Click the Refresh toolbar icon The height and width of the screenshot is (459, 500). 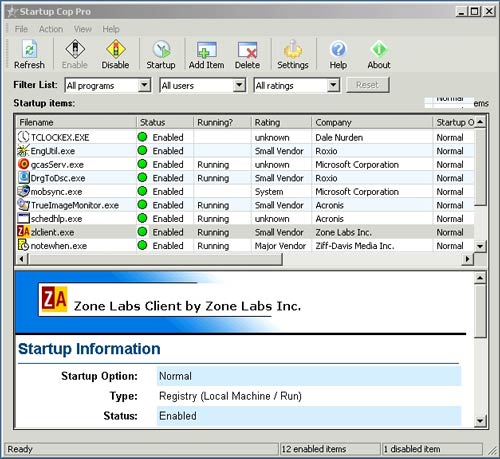[x=29, y=49]
